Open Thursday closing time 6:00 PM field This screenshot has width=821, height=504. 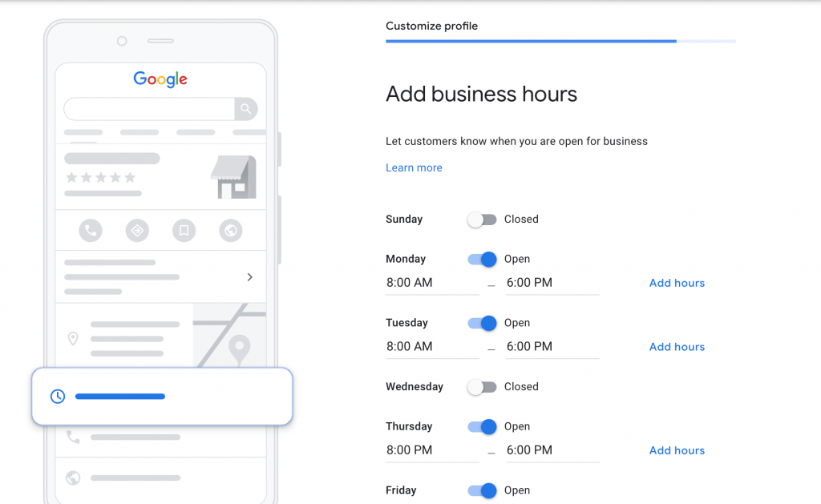(x=552, y=450)
